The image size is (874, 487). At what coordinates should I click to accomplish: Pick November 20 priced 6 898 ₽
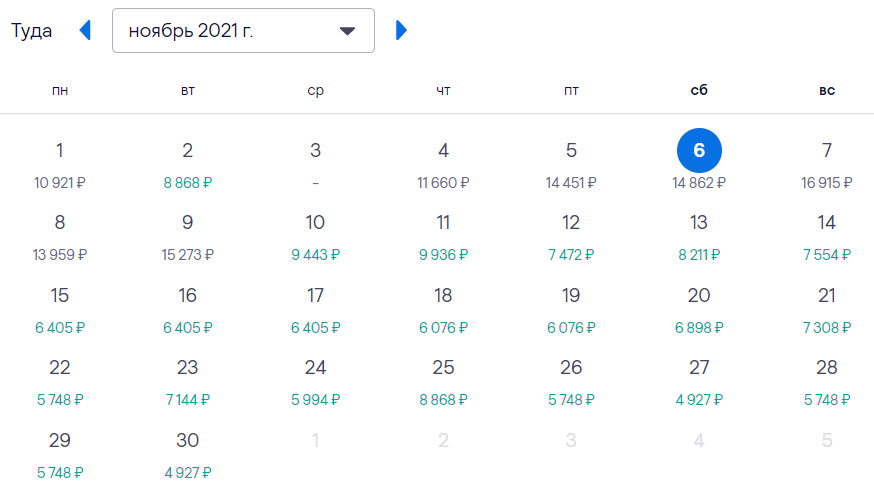699,310
